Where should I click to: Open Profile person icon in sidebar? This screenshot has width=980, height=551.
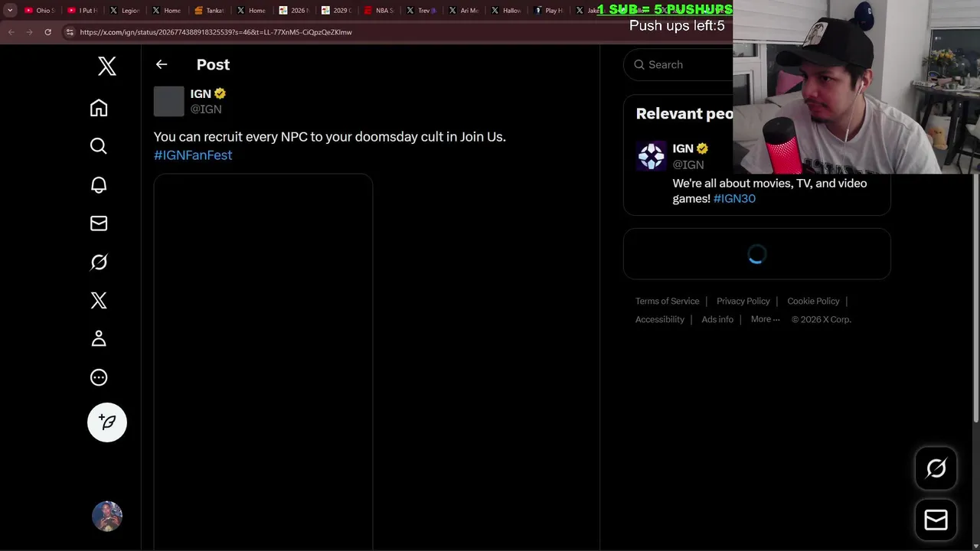[x=99, y=338]
